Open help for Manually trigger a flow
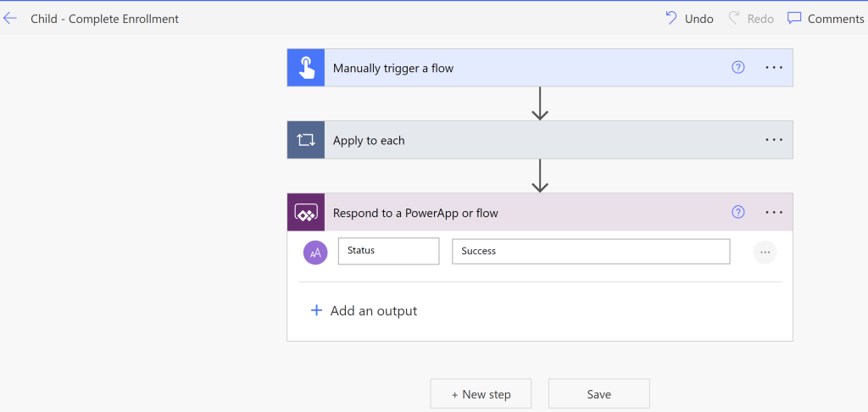Viewport: 868px width, 412px height. [x=737, y=68]
